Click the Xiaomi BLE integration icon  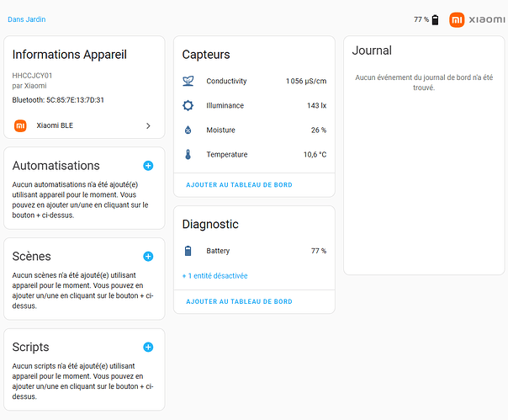(21, 125)
